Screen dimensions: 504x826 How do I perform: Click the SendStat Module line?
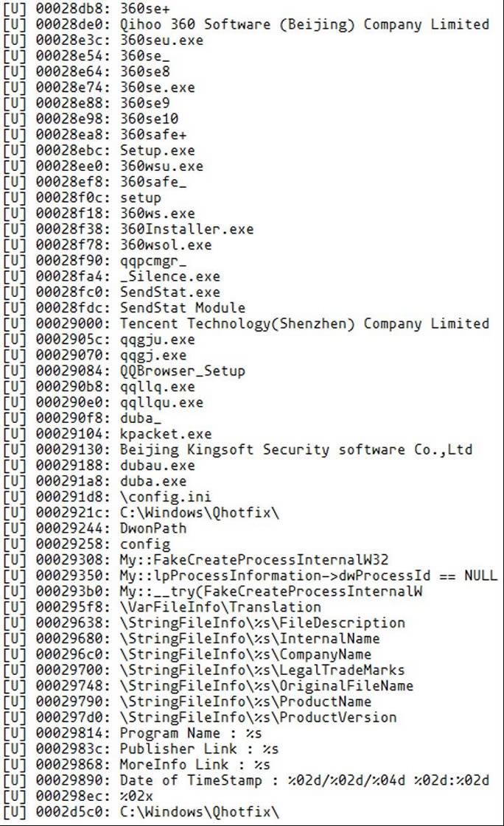coord(182,308)
